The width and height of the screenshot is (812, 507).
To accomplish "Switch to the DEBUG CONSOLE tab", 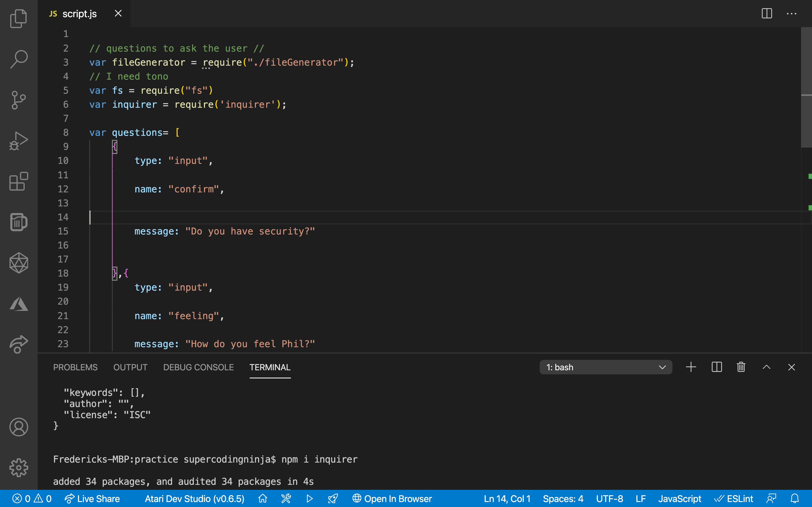I will (x=198, y=367).
